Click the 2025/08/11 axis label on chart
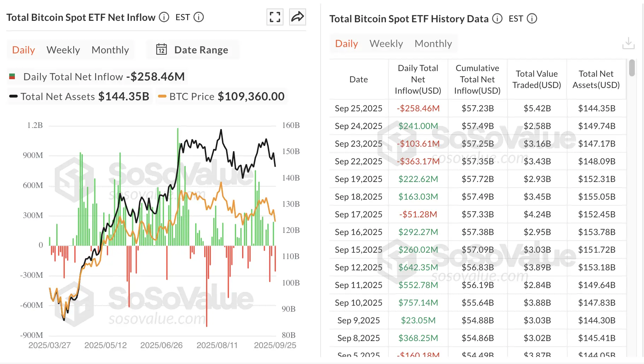 [x=217, y=345]
